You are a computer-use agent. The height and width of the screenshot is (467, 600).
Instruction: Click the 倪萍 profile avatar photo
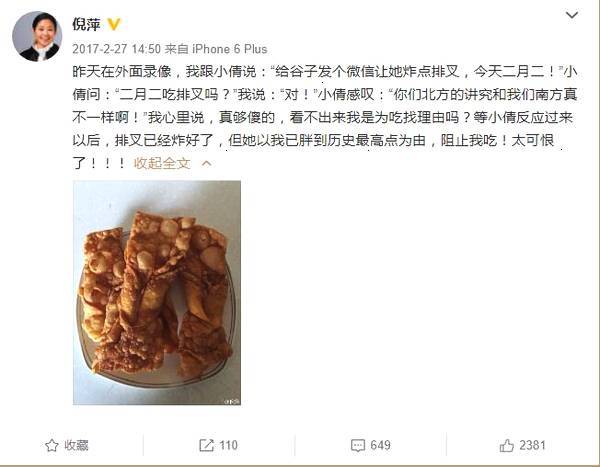pos(37,36)
